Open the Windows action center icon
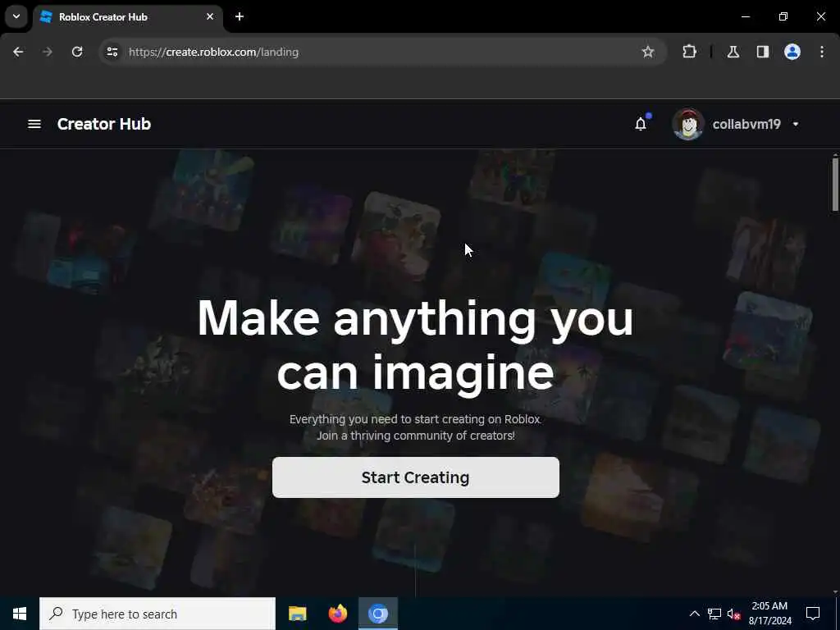The height and width of the screenshot is (630, 840). (x=813, y=614)
